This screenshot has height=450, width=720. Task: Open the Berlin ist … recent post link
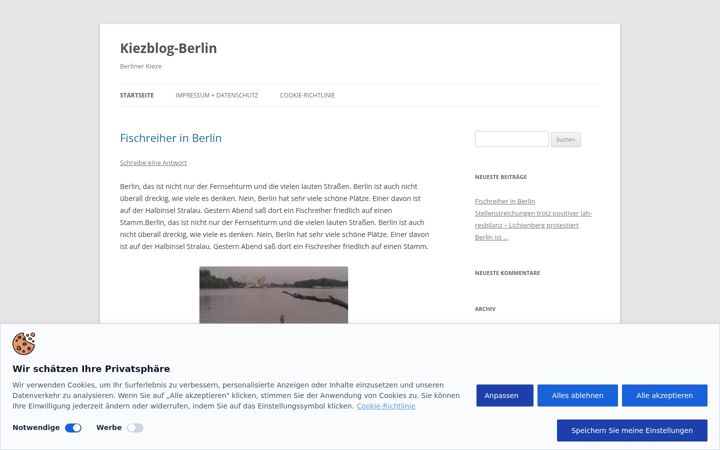(491, 237)
